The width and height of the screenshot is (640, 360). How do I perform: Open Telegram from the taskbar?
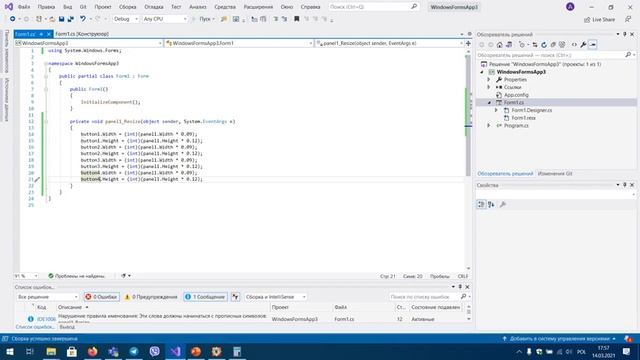134,351
